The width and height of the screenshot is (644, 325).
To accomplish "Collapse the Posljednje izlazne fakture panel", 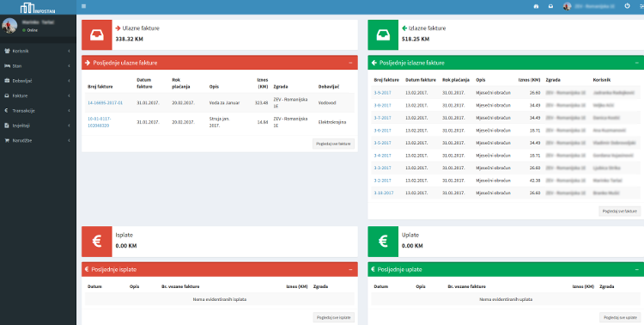I will pyautogui.click(x=636, y=63).
